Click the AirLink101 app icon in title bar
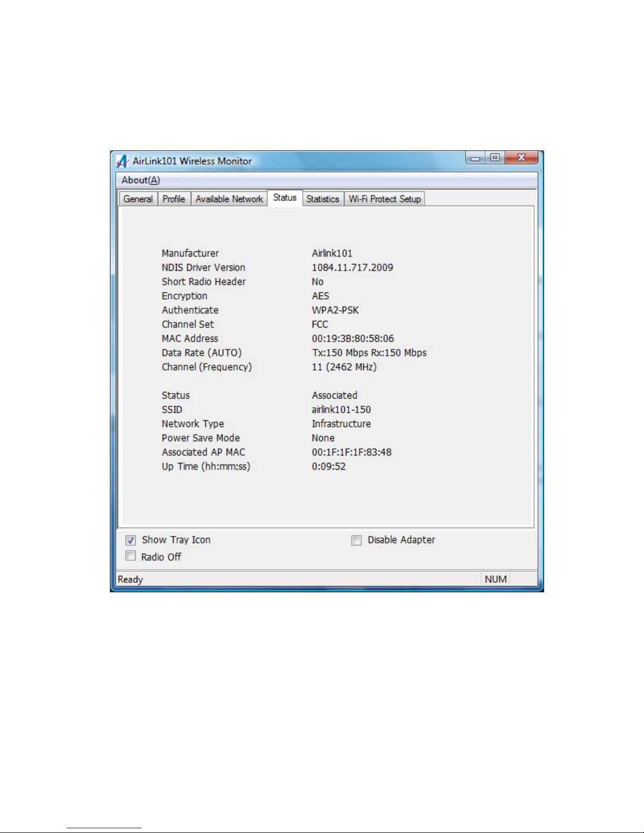644x833 pixels. [x=122, y=161]
